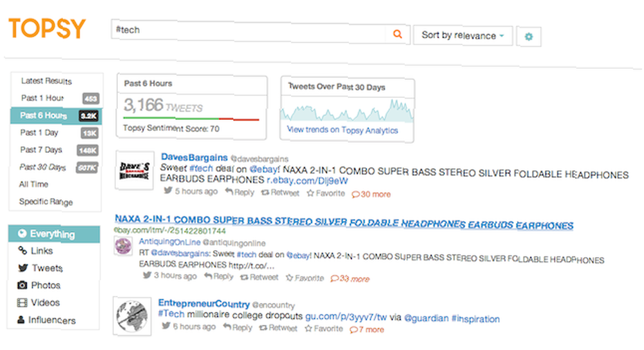
Task: Click the Influencers person icon
Action: (21, 320)
